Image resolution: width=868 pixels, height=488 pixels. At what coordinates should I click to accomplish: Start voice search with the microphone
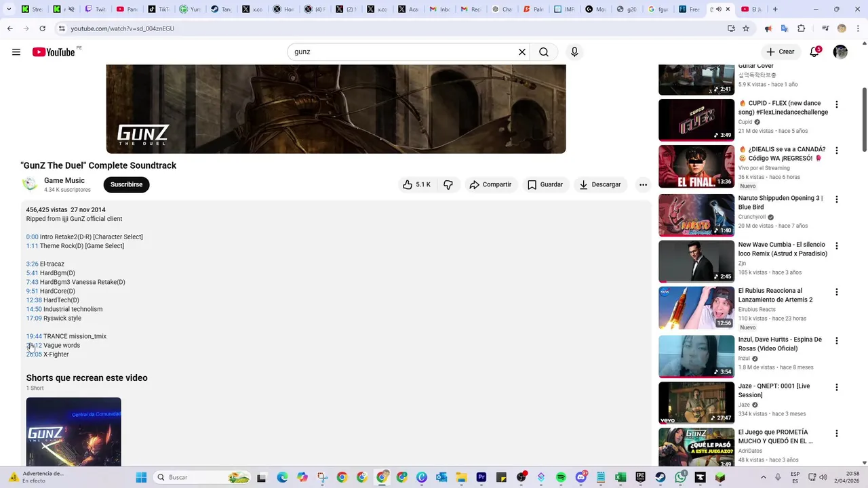574,52
